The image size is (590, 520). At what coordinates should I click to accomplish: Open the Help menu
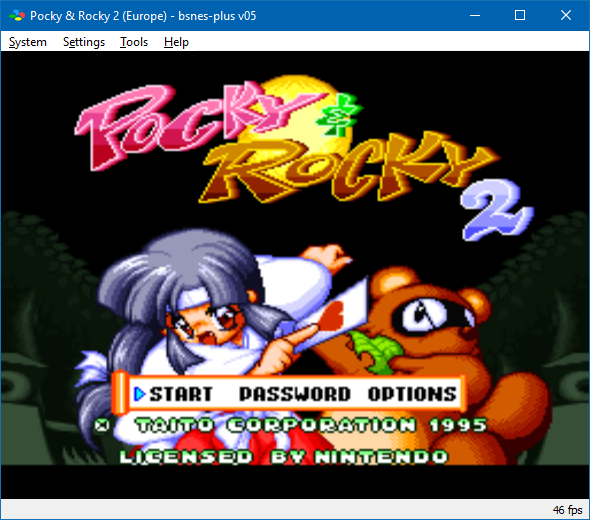(176, 42)
